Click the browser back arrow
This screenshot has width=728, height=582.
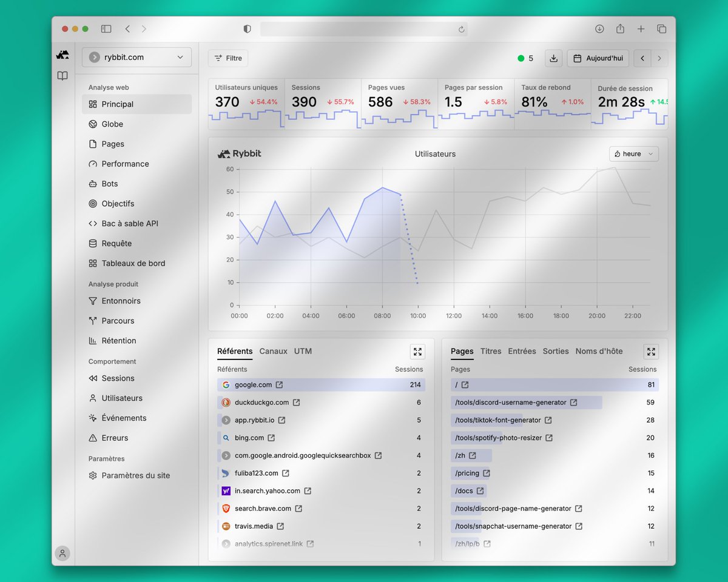(x=127, y=28)
